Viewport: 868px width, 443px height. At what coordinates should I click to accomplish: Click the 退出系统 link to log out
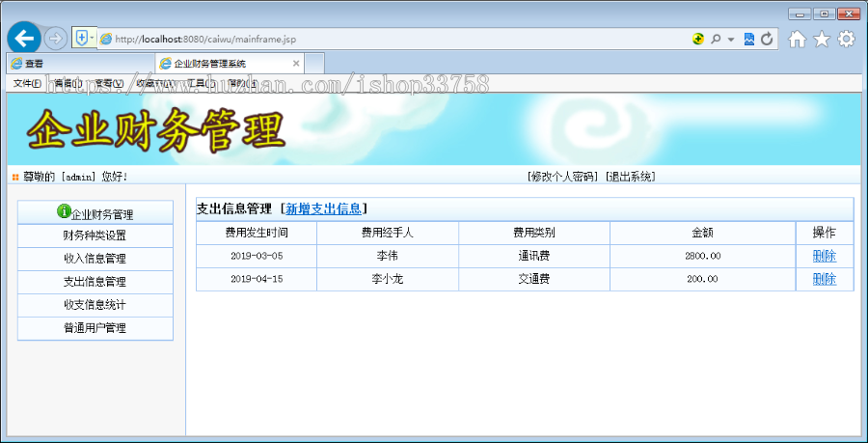coord(631,177)
